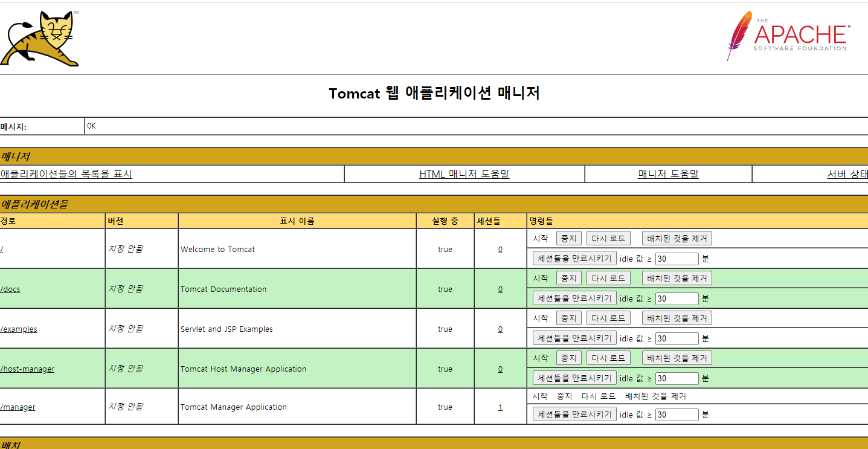868x449 pixels.
Task: Reload /docs with 다시 로드
Action: pyautogui.click(x=608, y=278)
